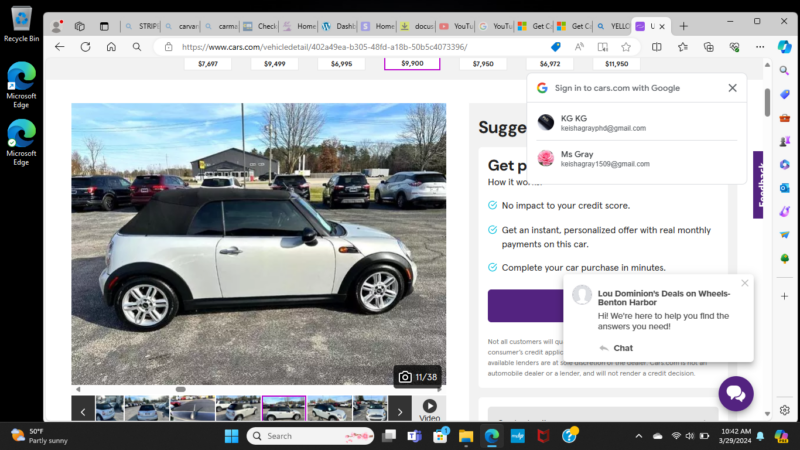Screen dimensions: 800x450
Task: Open split screen view
Action: pyautogui.click(x=657, y=47)
